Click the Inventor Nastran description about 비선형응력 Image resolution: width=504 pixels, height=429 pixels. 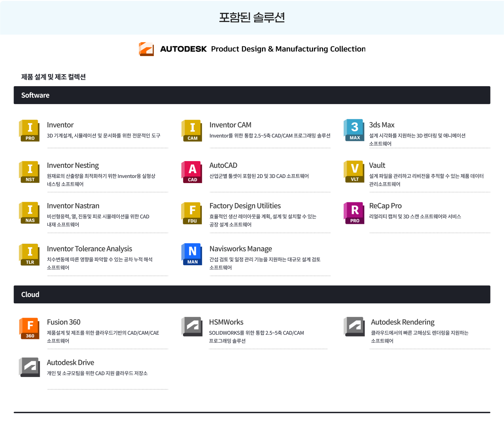98,221
